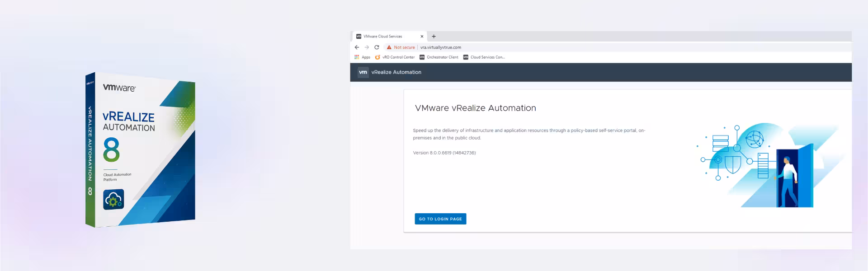Select the VMware Cloud Services tab
868x271 pixels.
coord(389,37)
